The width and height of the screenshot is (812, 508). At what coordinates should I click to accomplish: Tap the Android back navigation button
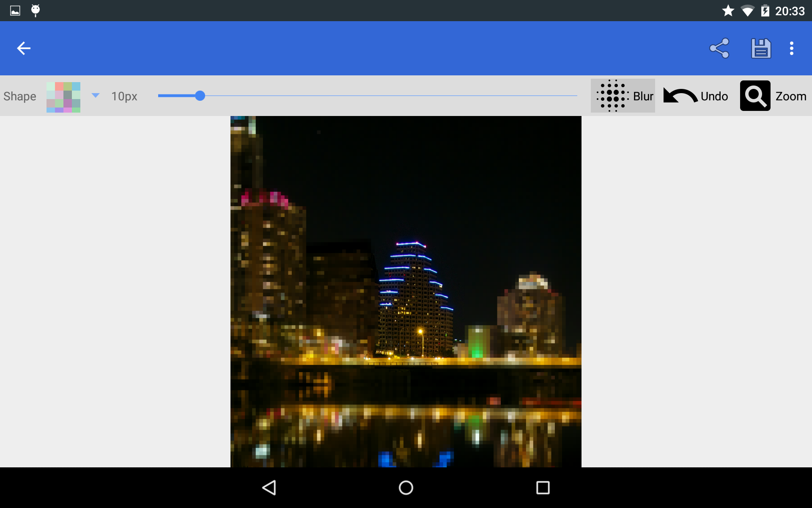point(269,488)
